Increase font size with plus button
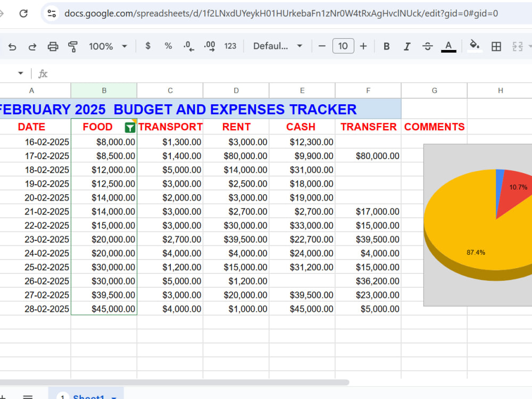 click(363, 46)
